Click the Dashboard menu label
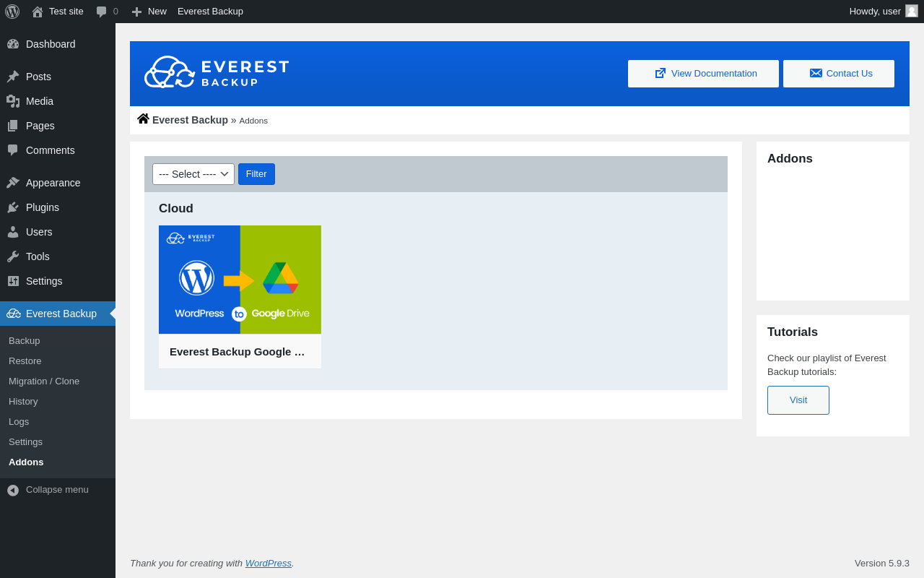The image size is (924, 578). coord(51,44)
